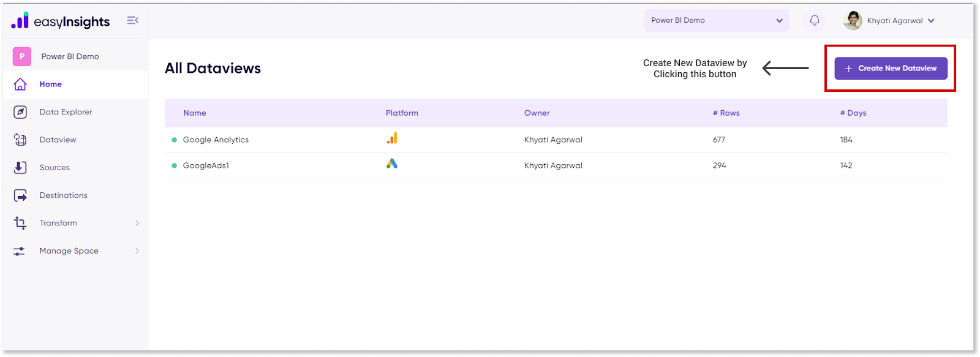Open the GoogleAds1 dataview
This screenshot has height=357, width=980.
coord(206,165)
